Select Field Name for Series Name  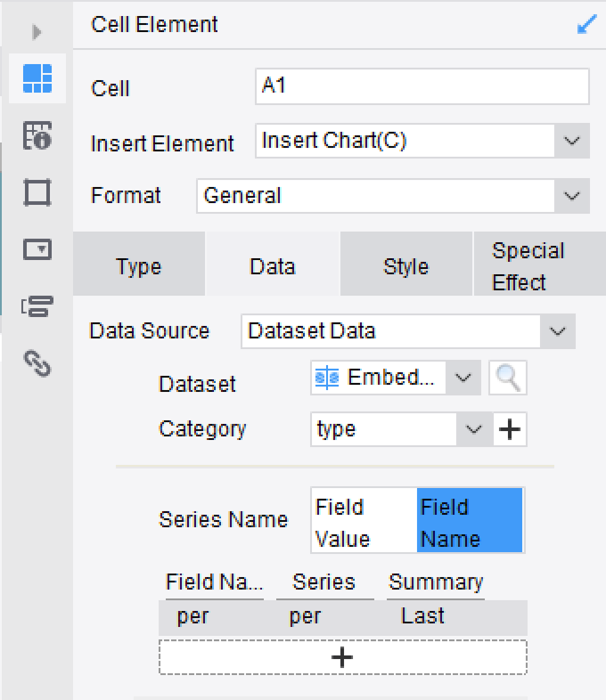[470, 520]
